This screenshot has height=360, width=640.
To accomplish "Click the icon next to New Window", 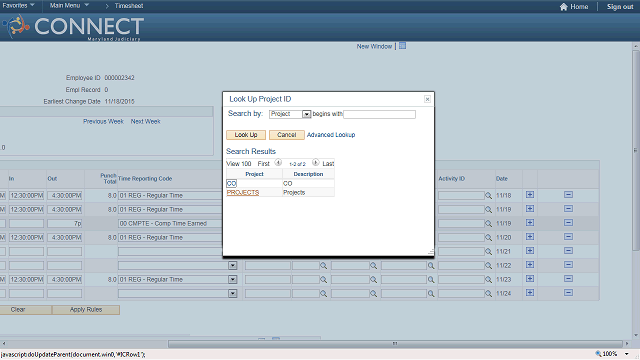I will (402, 46).
